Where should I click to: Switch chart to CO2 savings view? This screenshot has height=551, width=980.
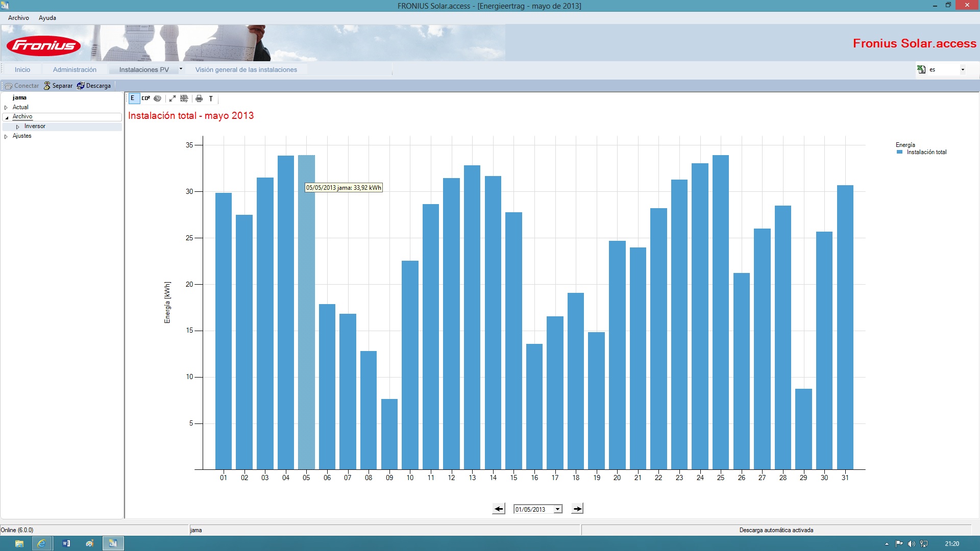point(145,98)
